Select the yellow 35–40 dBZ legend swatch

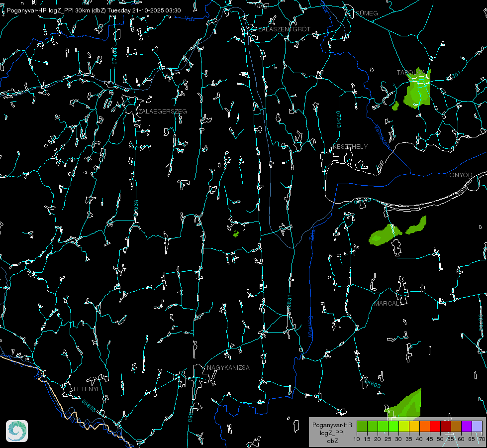(x=414, y=426)
